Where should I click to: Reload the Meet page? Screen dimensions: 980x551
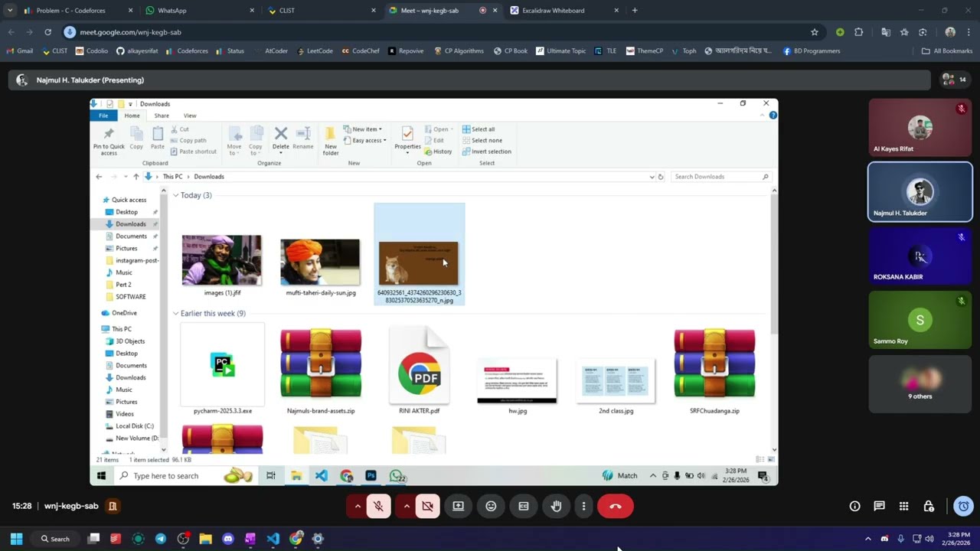(x=47, y=32)
